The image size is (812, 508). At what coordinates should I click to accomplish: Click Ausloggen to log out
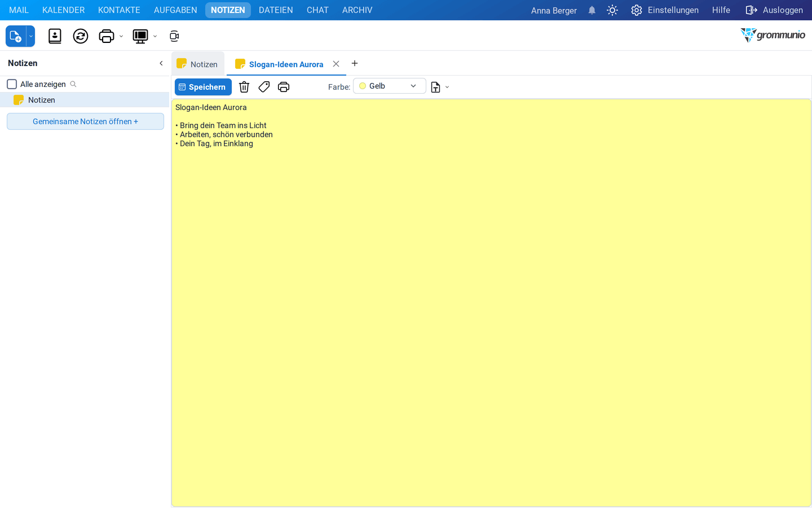point(774,10)
